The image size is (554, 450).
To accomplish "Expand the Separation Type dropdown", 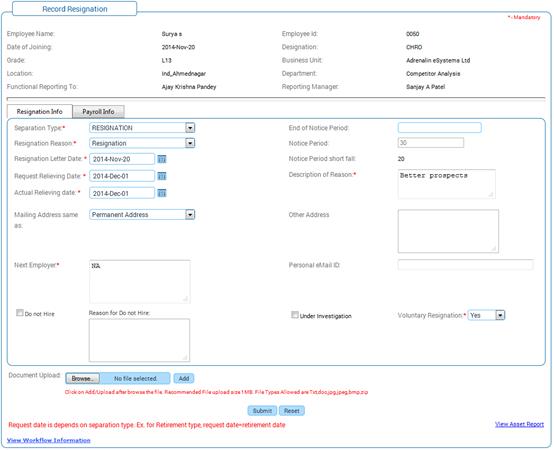I will click(190, 128).
